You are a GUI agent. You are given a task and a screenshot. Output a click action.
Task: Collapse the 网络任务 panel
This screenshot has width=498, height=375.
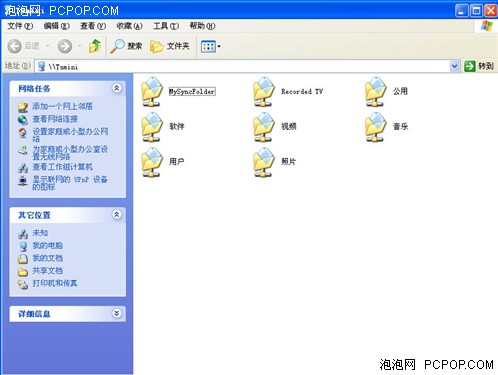coord(116,88)
